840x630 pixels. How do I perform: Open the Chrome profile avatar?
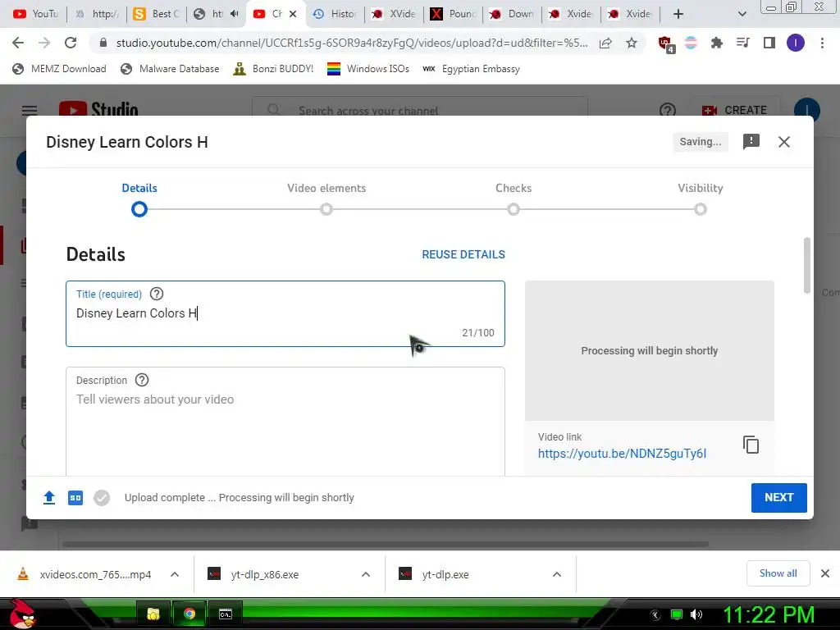[796, 43]
